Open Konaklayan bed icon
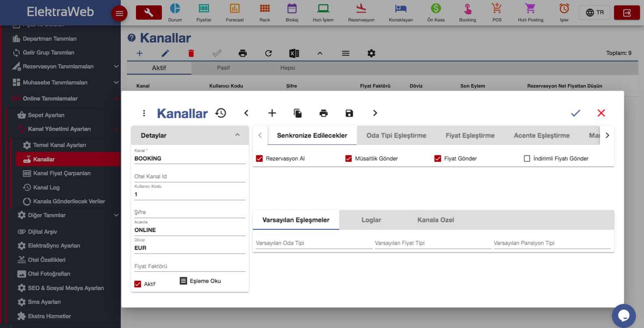 point(401,8)
